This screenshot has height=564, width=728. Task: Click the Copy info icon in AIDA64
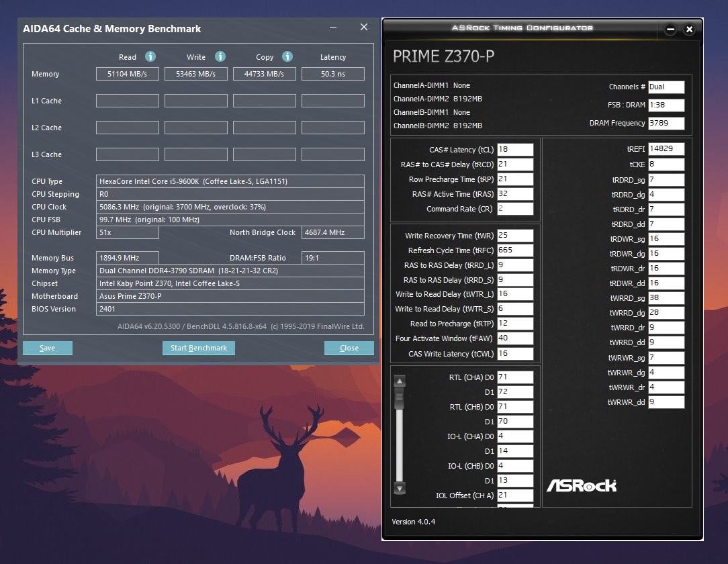pos(287,56)
